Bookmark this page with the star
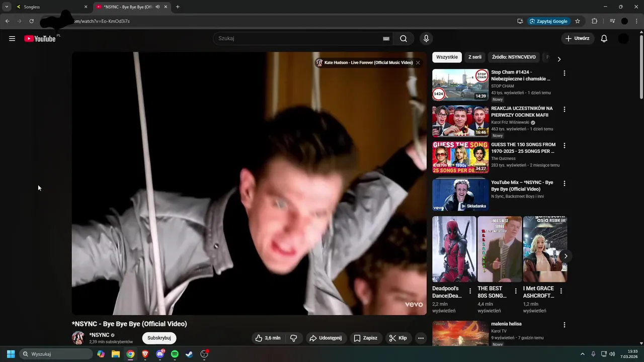 [x=578, y=21]
